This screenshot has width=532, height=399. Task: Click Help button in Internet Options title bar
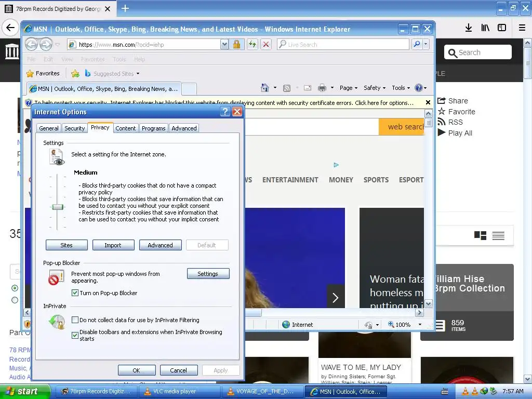(x=225, y=112)
